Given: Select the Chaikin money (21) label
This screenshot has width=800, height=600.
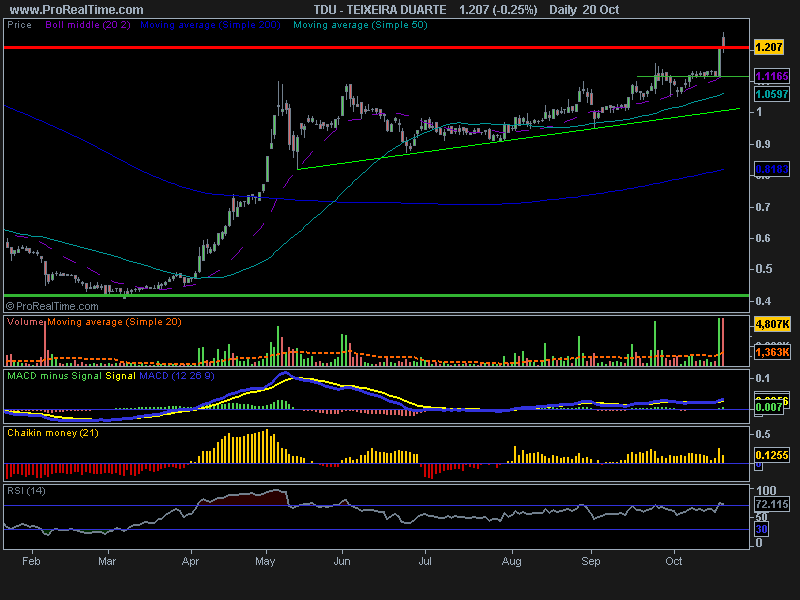Looking at the screenshot, I should [x=53, y=433].
